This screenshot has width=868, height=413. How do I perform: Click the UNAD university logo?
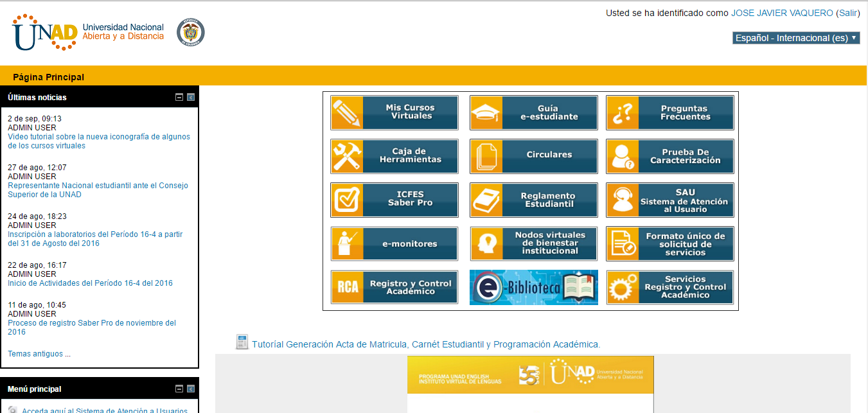(89, 32)
